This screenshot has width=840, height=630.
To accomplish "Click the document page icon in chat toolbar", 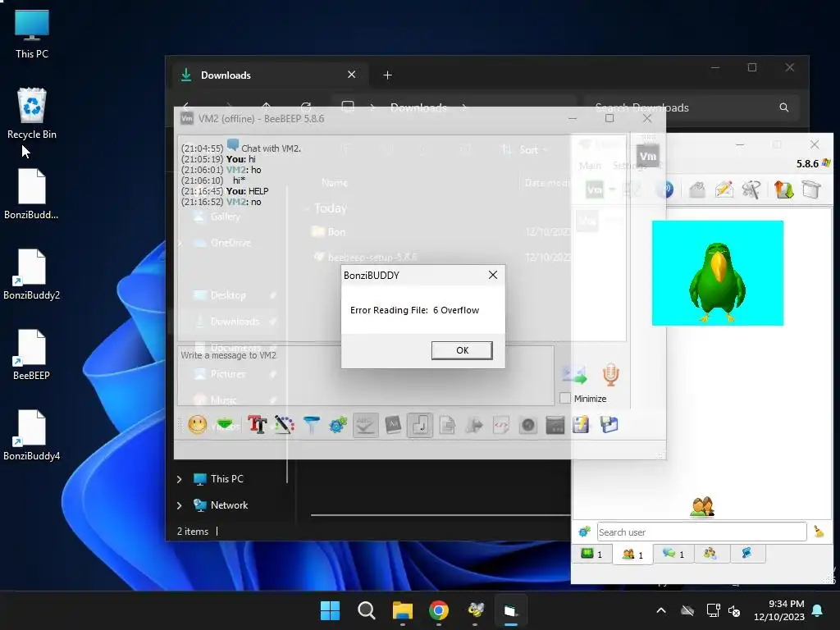I will coord(447,425).
